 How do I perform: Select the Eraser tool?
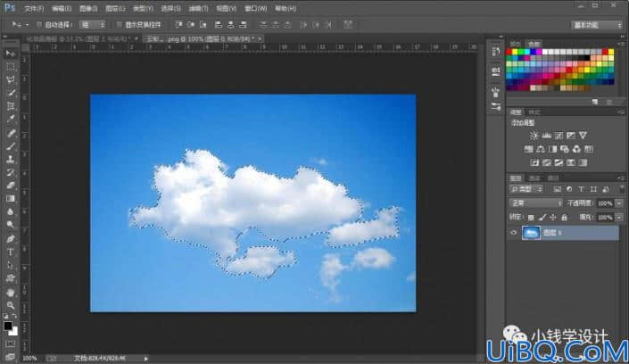(x=11, y=186)
